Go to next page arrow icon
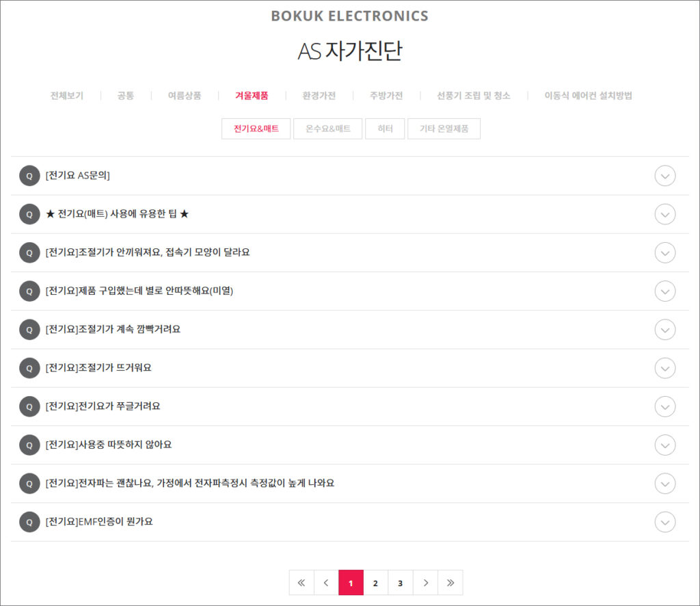Image resolution: width=700 pixels, height=606 pixels. (x=425, y=583)
